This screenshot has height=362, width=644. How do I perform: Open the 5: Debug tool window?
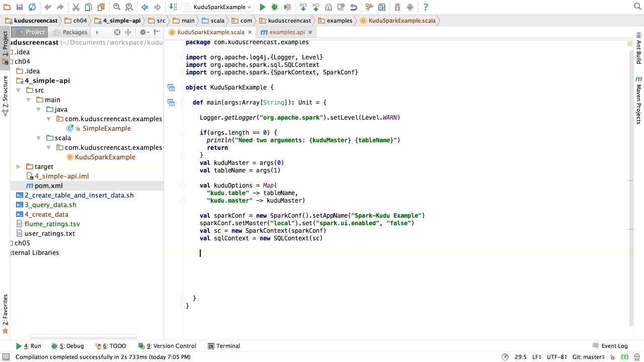67,346
